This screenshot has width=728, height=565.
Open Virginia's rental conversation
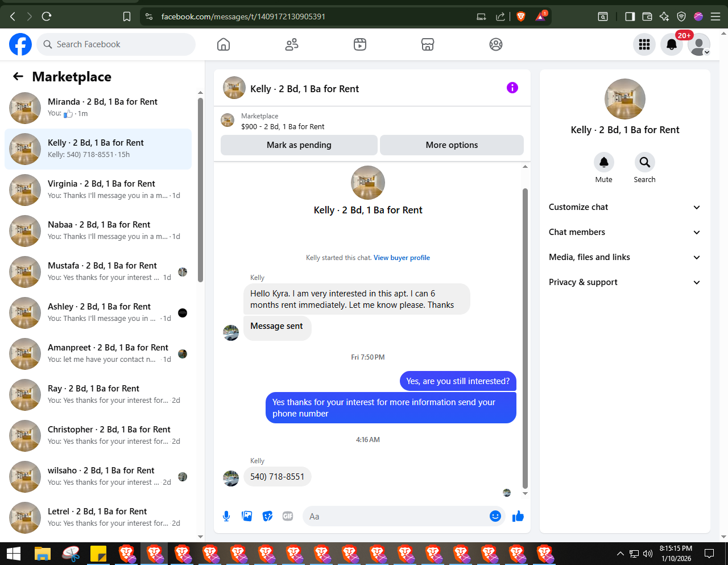click(x=98, y=189)
